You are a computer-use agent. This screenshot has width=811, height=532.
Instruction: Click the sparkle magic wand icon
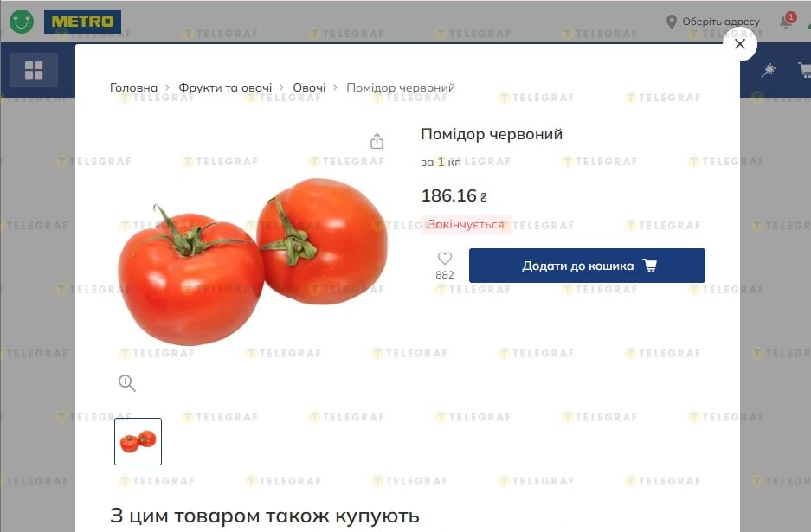768,70
